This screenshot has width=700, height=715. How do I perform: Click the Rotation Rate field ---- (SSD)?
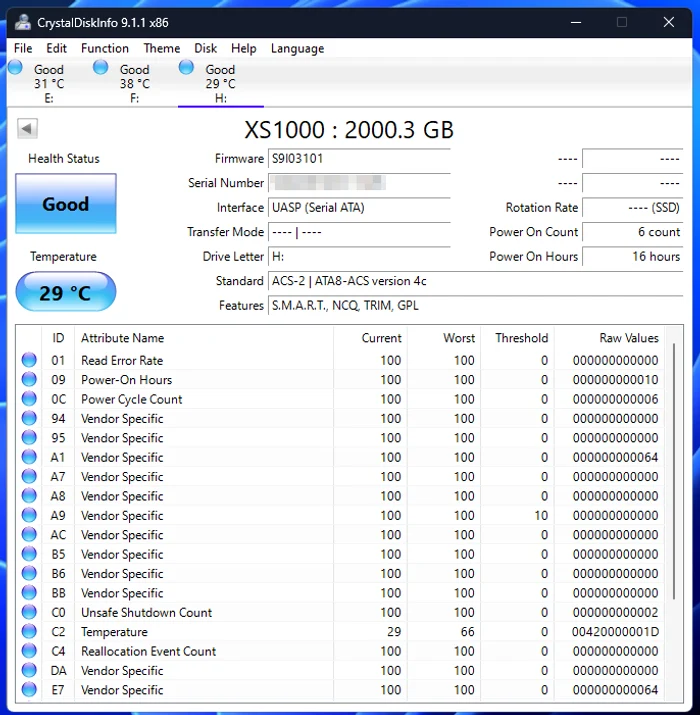tap(633, 207)
